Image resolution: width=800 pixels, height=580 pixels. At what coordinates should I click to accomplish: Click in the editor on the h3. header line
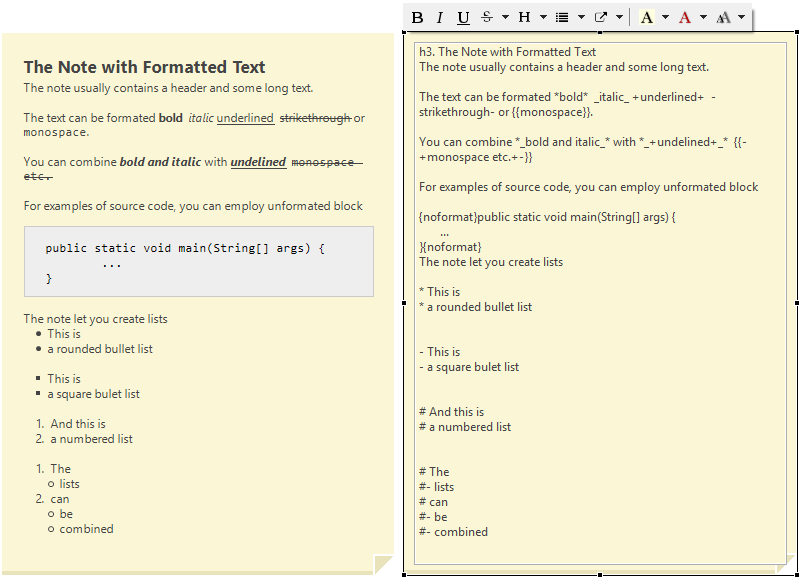508,52
